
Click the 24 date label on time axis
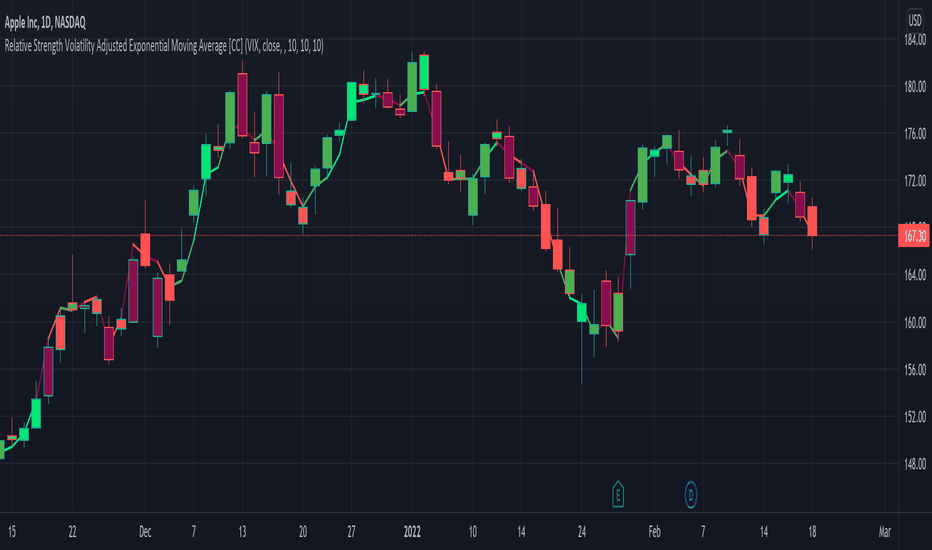pyautogui.click(x=581, y=532)
